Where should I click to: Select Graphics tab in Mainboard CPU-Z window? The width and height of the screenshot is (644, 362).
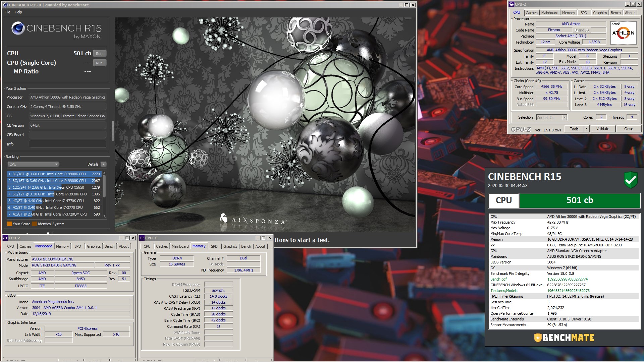coord(94,246)
